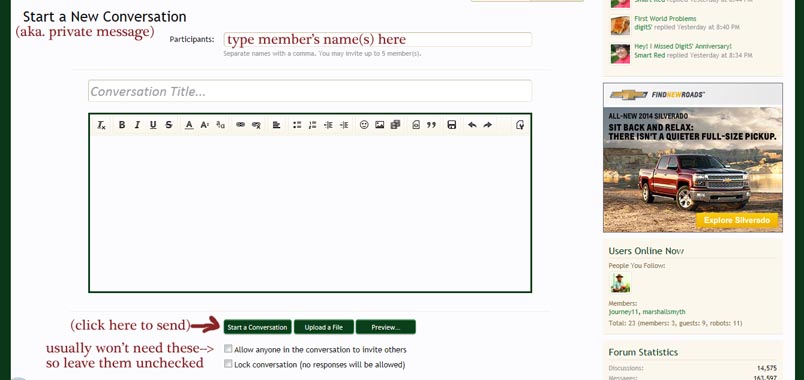Click the Insert Media icon
Image resolution: width=804 pixels, height=380 pixels.
coord(395,125)
